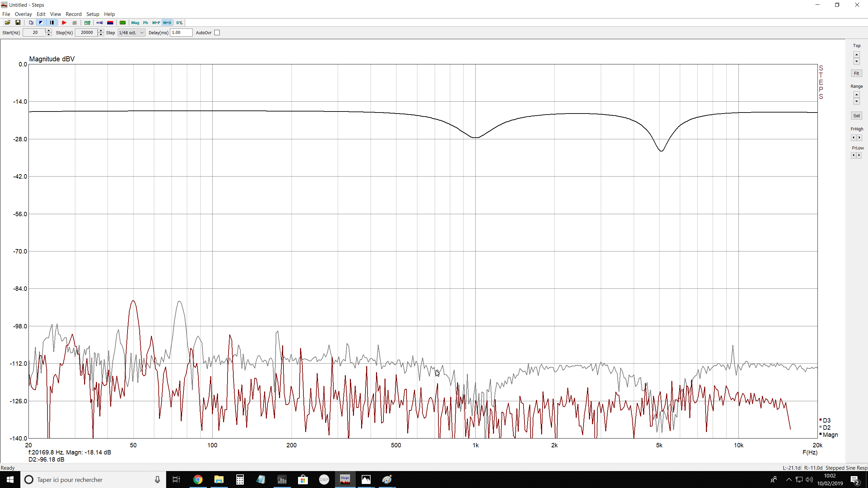Click the green grid overlay toolbar icon
Image resolution: width=868 pixels, height=488 pixels.
87,23
